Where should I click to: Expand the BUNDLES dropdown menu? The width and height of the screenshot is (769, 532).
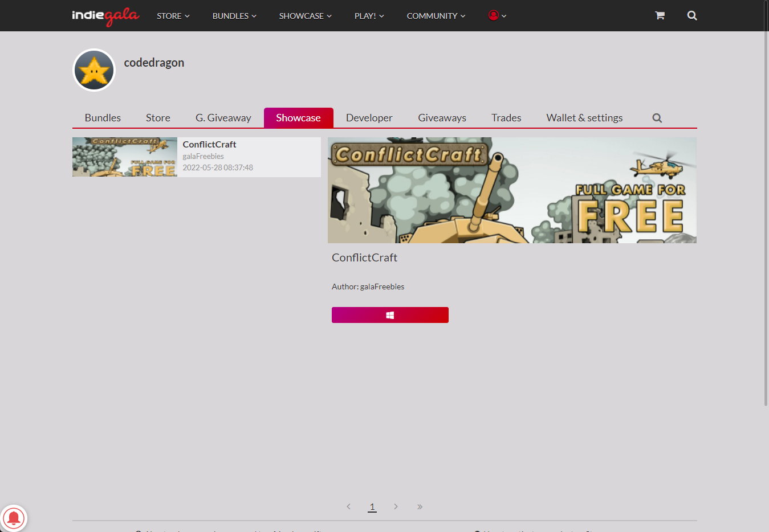(234, 16)
